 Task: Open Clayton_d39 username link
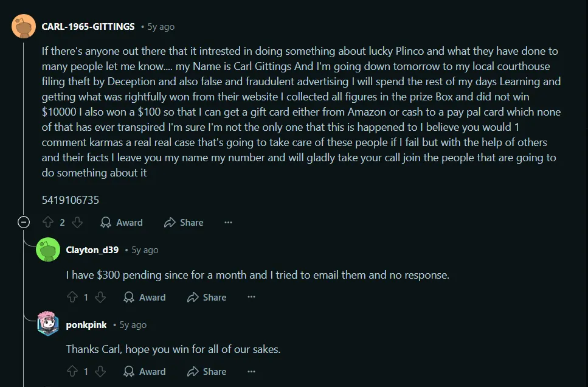tap(92, 250)
